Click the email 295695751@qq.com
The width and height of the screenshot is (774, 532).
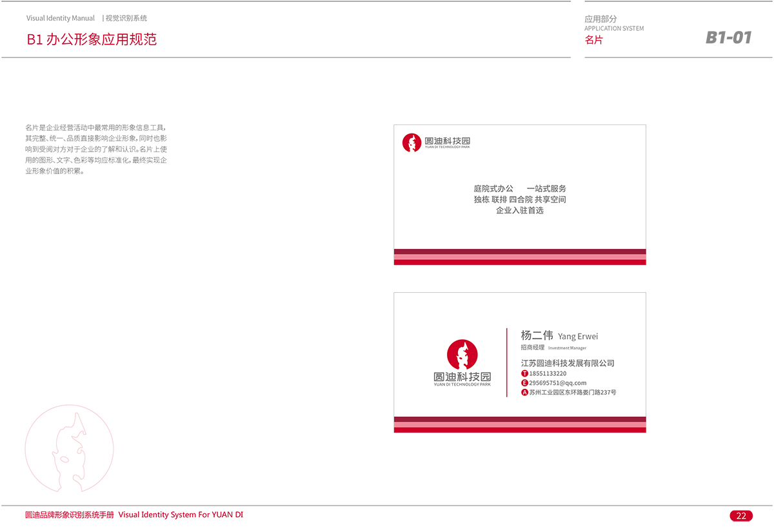point(557,383)
